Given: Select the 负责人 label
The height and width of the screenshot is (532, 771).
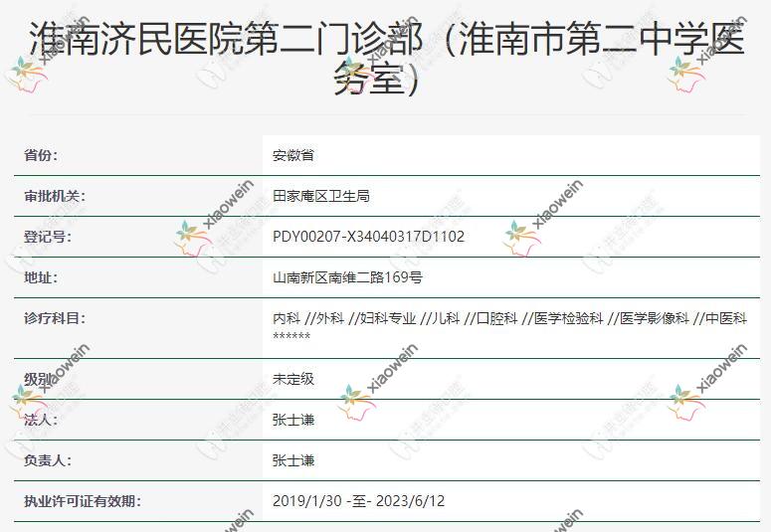Looking at the screenshot, I should 48,460.
